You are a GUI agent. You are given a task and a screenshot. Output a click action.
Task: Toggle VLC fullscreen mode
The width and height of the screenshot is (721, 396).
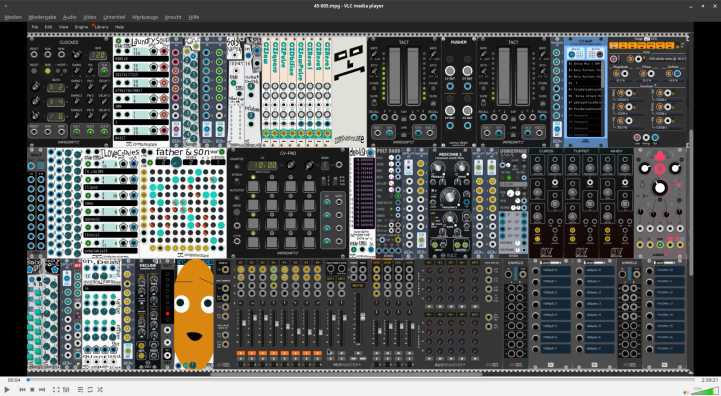pos(56,390)
